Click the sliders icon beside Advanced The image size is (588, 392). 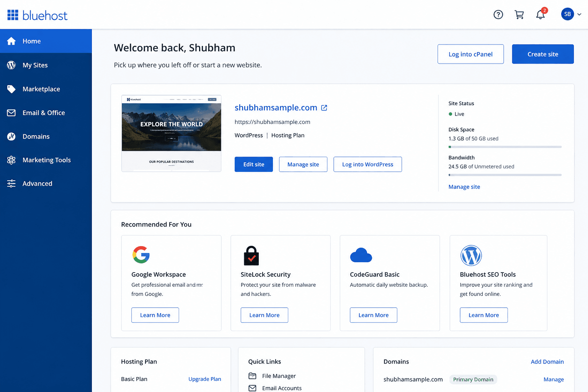click(x=11, y=184)
